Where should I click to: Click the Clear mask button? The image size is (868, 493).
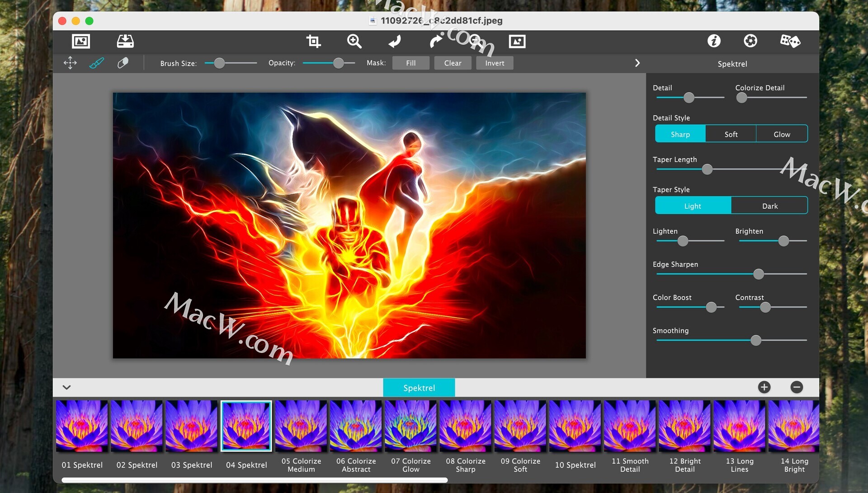[453, 63]
